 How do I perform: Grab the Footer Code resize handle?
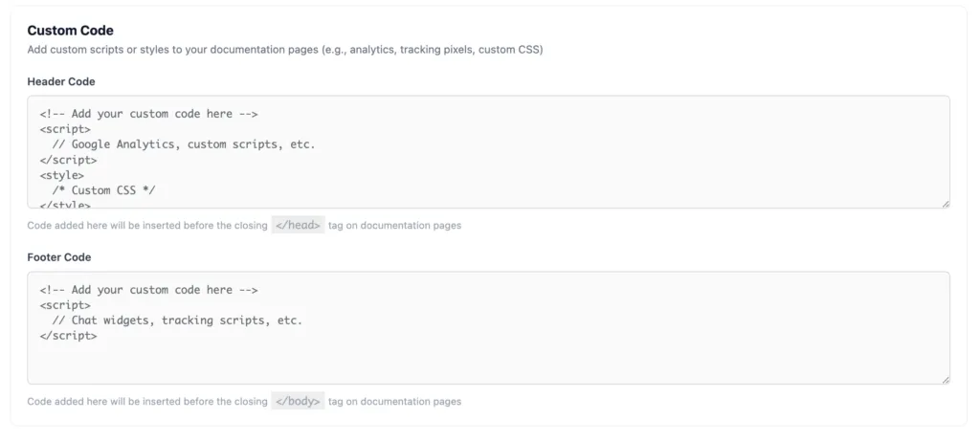(x=945, y=379)
